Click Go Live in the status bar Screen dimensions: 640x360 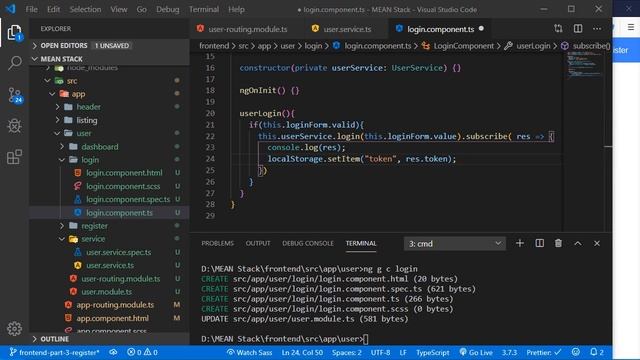476,352
